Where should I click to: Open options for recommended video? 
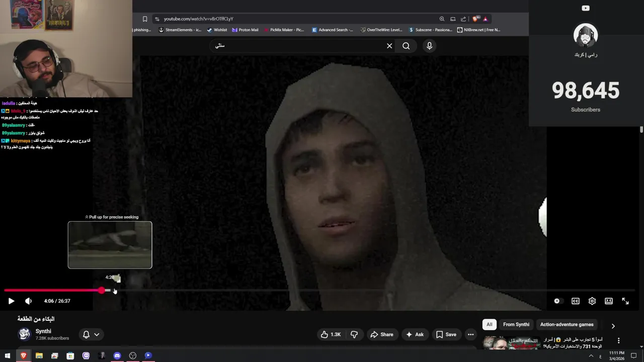click(619, 340)
